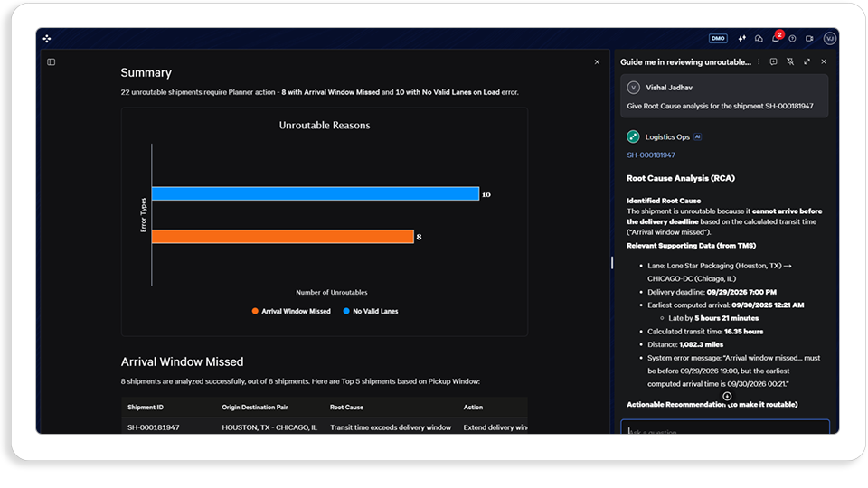Viewport: 868px width, 488px height.
Task: Open the app logo home icon
Action: [47, 39]
